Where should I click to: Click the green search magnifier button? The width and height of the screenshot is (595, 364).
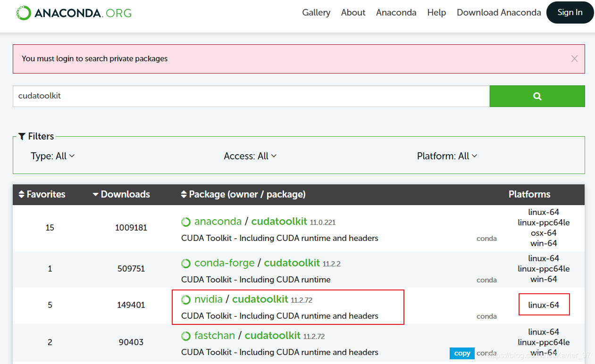(537, 96)
